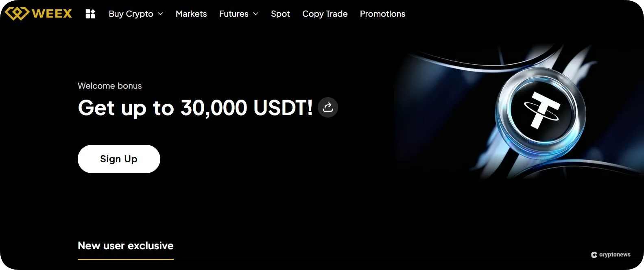Viewport: 644px width, 270px height.
Task: Click the share icon beside the headline
Action: [328, 107]
